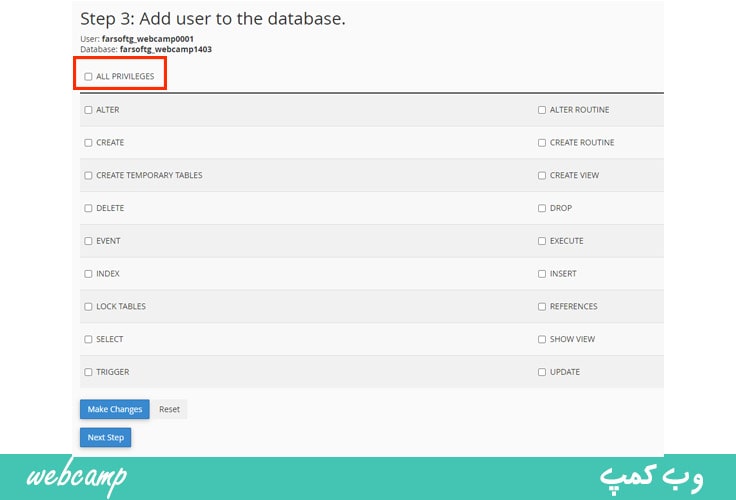Select the username farsoftg_webcamp0001 text

(x=147, y=38)
